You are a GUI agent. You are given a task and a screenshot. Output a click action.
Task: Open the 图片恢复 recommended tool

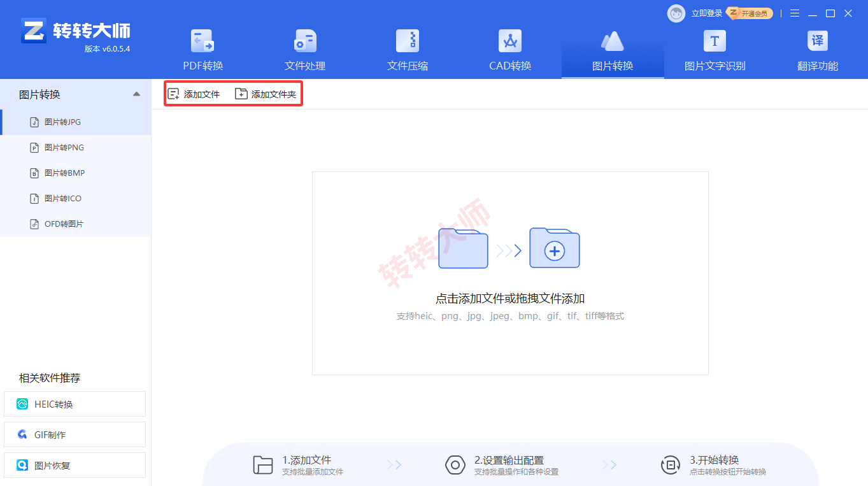coord(75,465)
